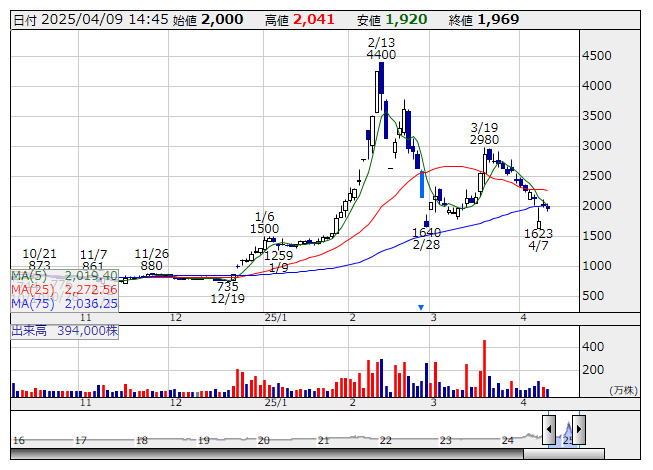
Task: Select the MA(5) legend entry
Action: (64, 275)
